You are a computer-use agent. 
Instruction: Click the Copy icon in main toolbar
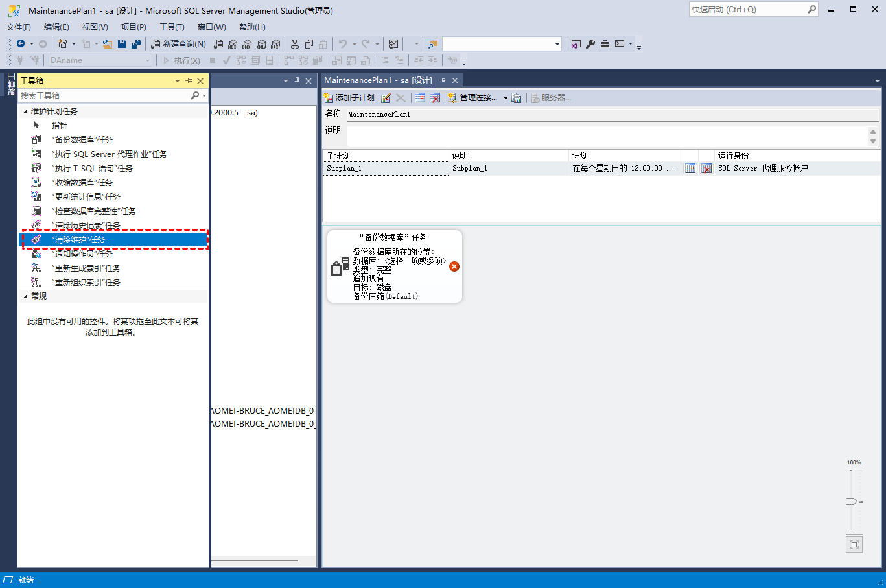(309, 44)
